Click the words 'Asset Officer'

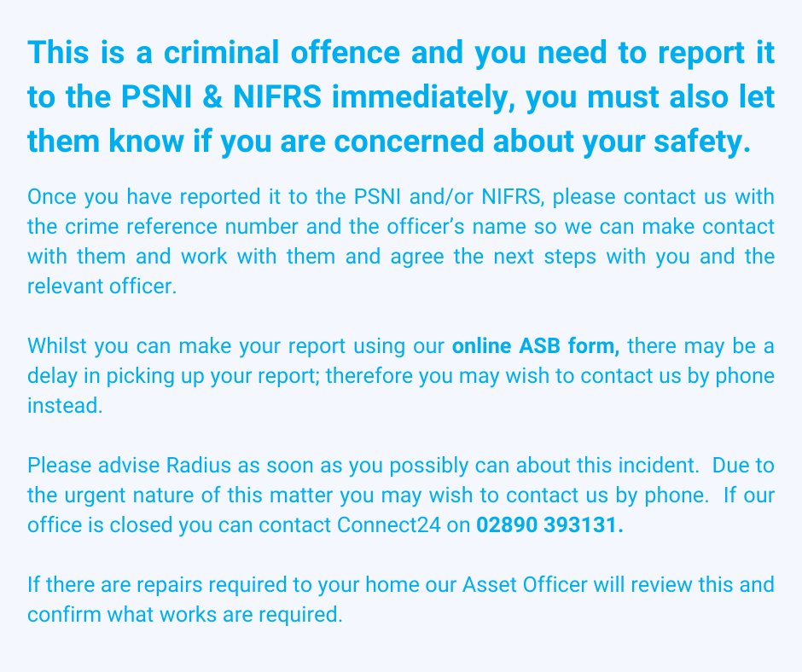(x=526, y=585)
